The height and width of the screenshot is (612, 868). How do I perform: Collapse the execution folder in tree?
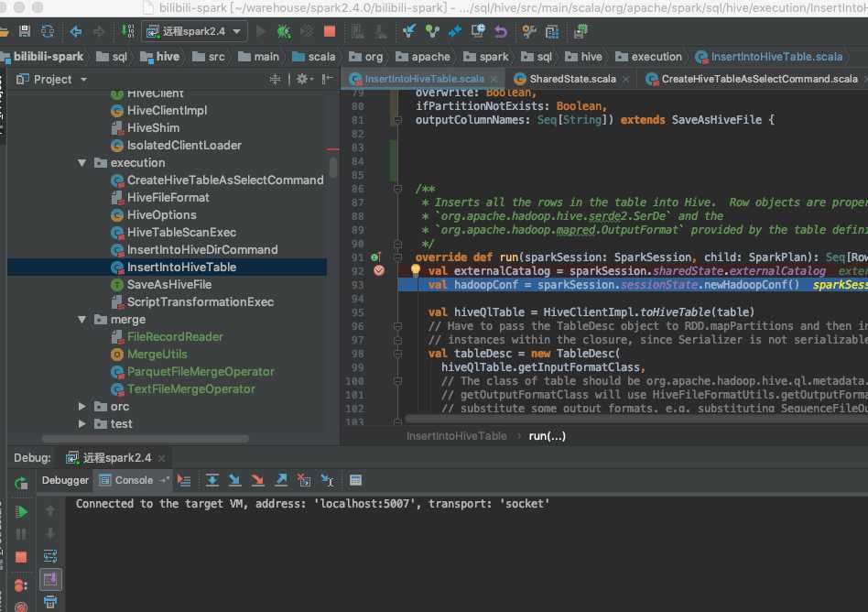82,163
